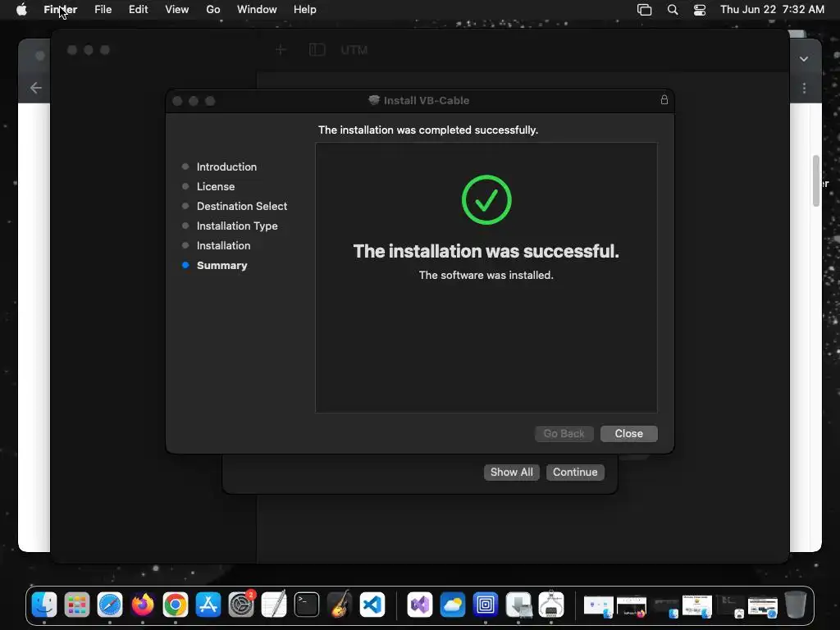This screenshot has width=840, height=630.
Task: Close the VB-Cable installer with Close button
Action: [629, 433]
